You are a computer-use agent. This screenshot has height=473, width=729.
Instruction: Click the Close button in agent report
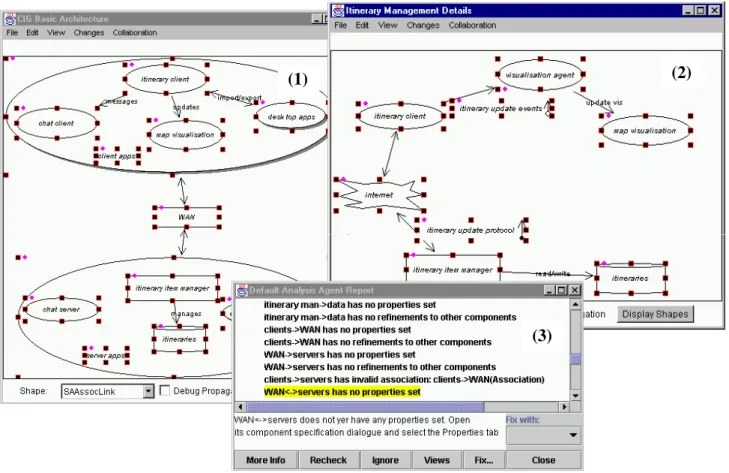[543, 460]
